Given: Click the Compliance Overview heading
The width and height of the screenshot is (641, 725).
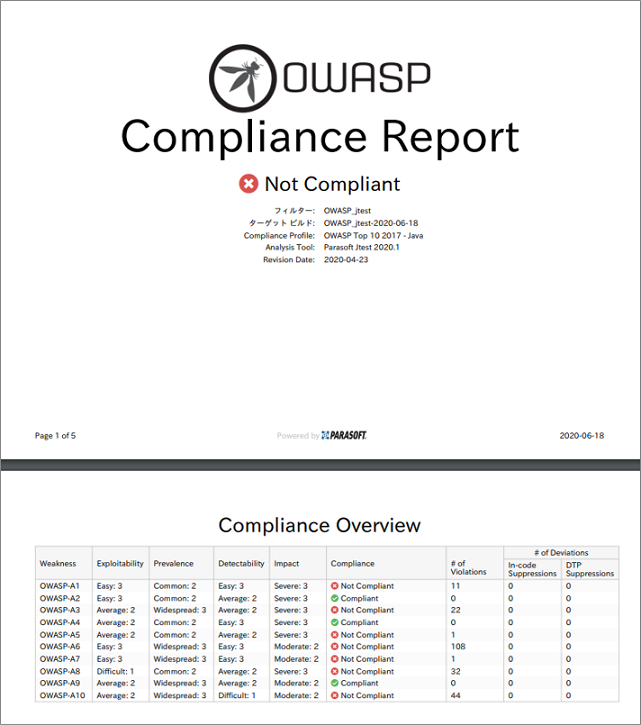Looking at the screenshot, I should point(320,526).
